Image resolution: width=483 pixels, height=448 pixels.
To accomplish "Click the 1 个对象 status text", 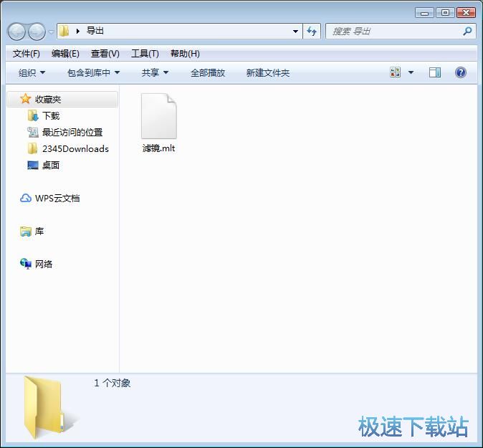I will [x=112, y=383].
